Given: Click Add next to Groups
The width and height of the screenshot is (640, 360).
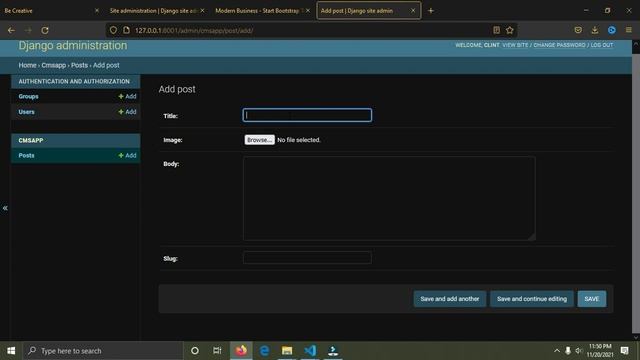Looking at the screenshot, I should [127, 96].
